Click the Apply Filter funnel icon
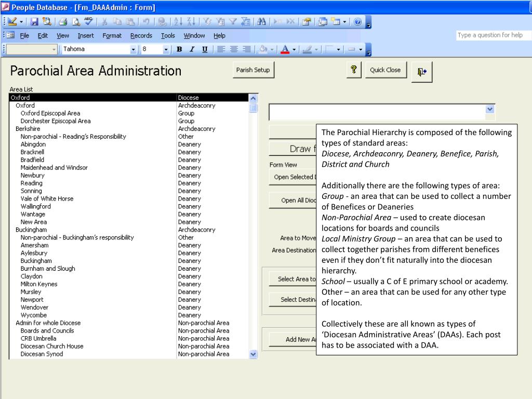 click(x=233, y=22)
